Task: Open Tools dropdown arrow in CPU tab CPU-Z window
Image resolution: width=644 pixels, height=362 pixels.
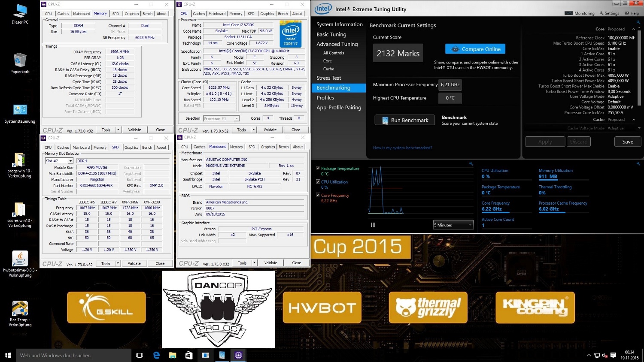Action: [254, 130]
